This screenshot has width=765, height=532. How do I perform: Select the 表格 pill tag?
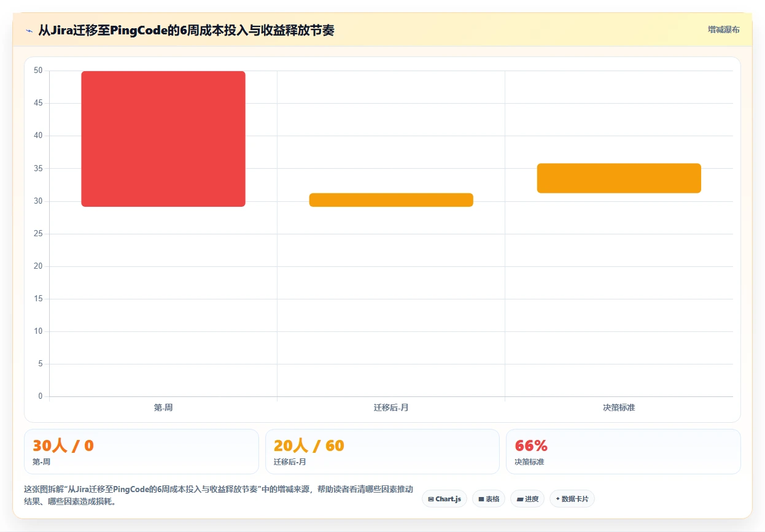[x=489, y=499]
